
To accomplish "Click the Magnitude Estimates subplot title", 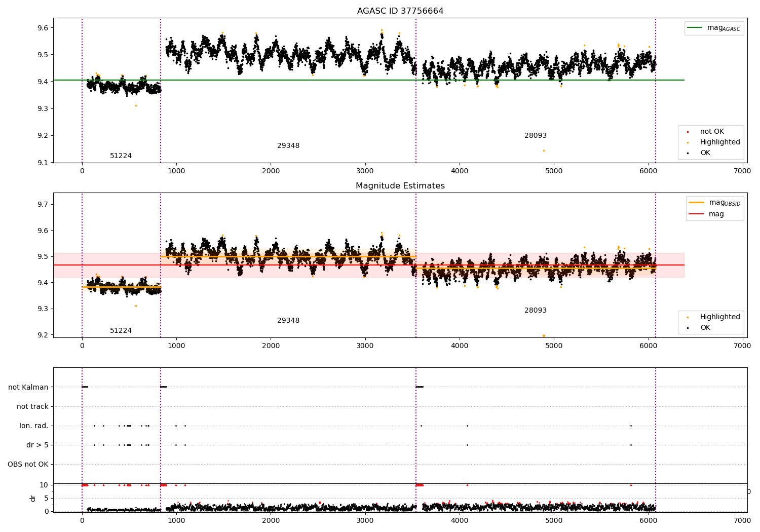I will tap(400, 186).
